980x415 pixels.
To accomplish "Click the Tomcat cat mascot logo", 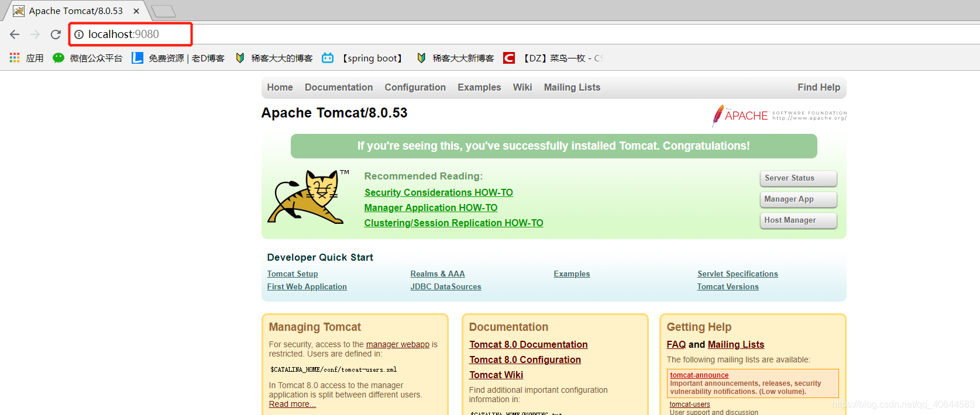I will [x=308, y=197].
